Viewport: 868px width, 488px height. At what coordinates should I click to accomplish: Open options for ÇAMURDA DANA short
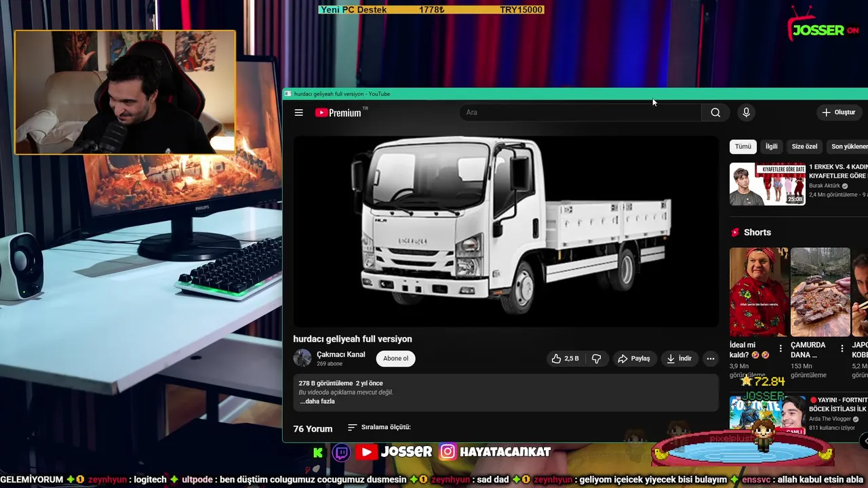[x=842, y=349]
